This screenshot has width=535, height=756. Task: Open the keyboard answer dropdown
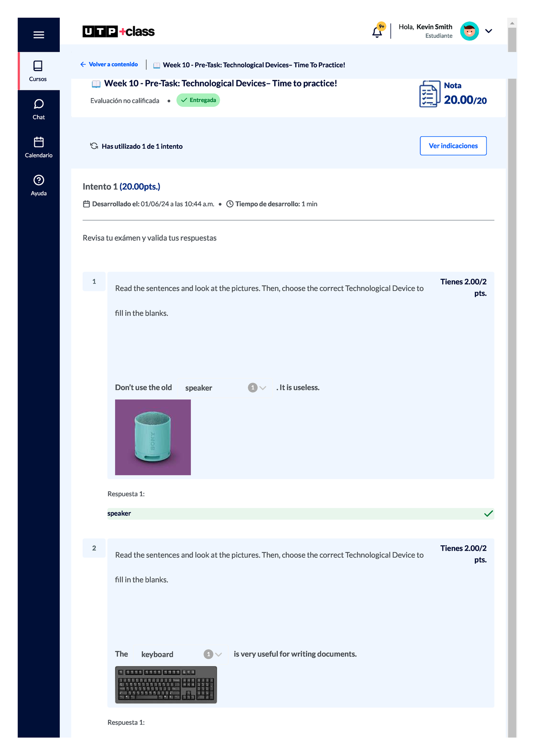(x=218, y=654)
